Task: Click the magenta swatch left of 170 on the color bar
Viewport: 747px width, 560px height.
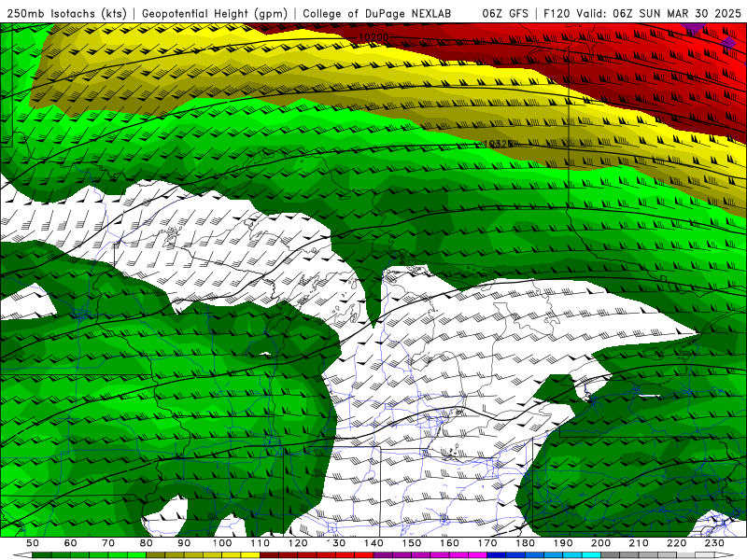Action: click(x=477, y=554)
